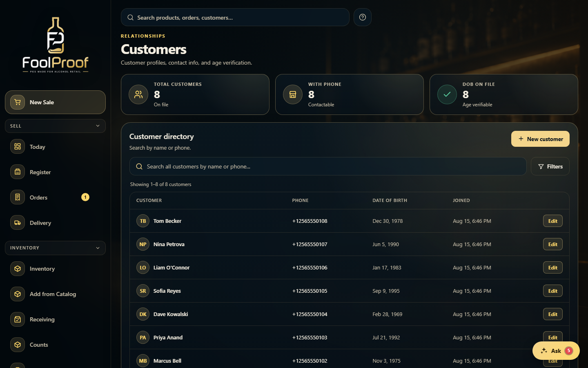The width and height of the screenshot is (588, 368).
Task: Click birth date Jun 5, 1990
Action: click(x=385, y=244)
